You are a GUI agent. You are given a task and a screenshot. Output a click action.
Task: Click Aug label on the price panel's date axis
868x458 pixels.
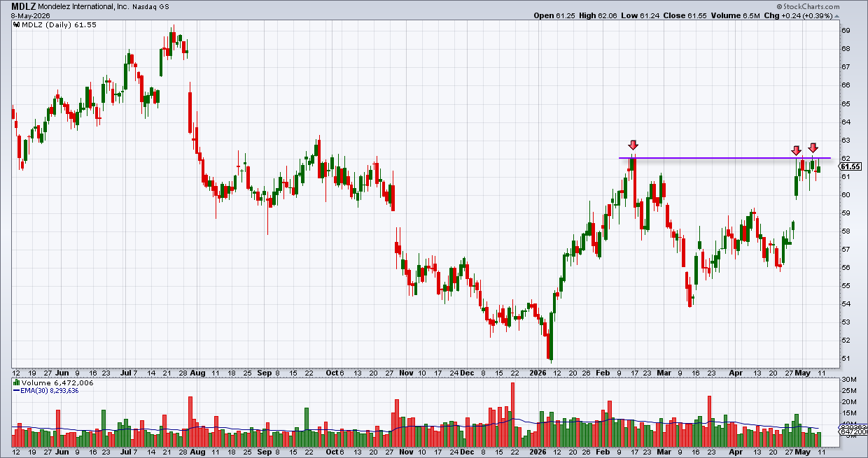199,373
